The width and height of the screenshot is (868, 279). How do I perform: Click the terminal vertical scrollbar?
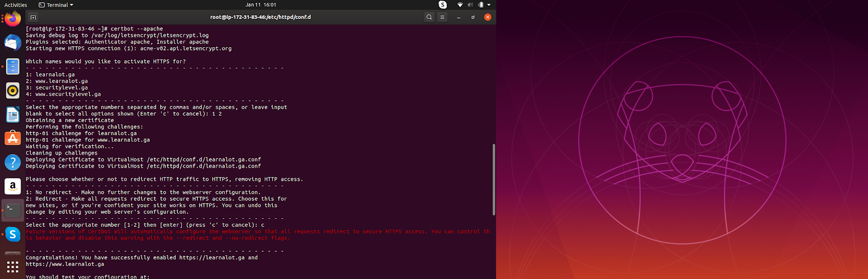click(x=494, y=180)
